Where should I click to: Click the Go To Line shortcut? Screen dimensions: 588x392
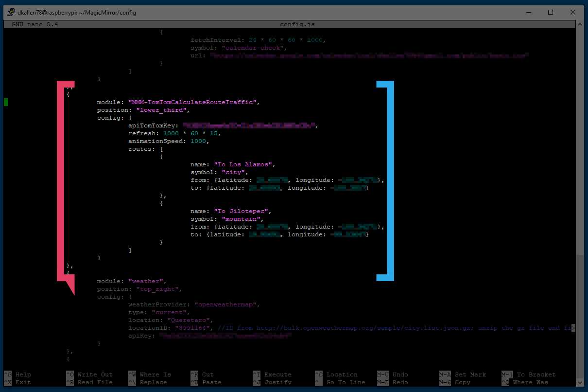click(340, 382)
